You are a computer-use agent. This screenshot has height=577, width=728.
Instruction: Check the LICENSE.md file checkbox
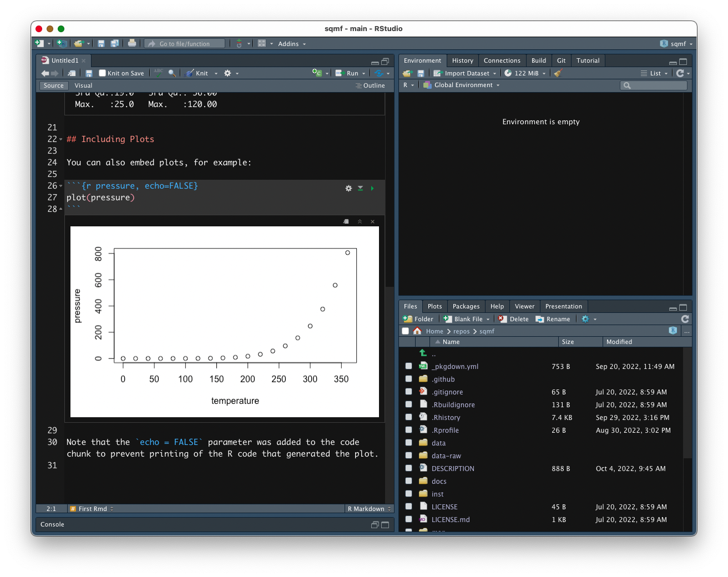[x=409, y=519]
